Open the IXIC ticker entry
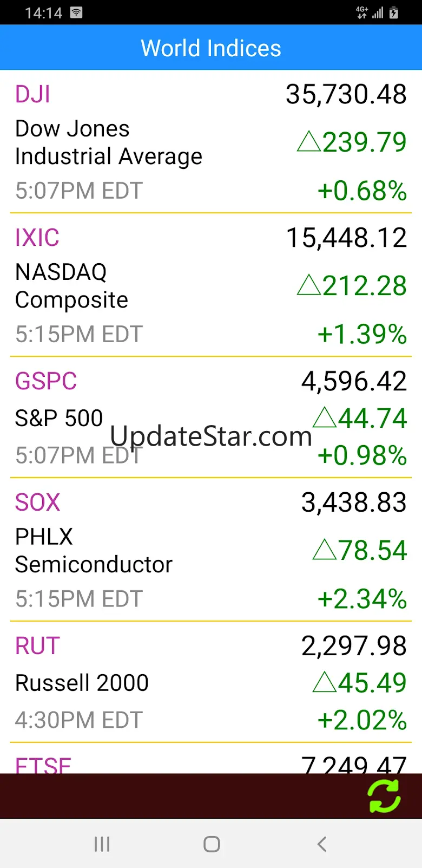Viewport: 422px width, 868px height. click(37, 238)
